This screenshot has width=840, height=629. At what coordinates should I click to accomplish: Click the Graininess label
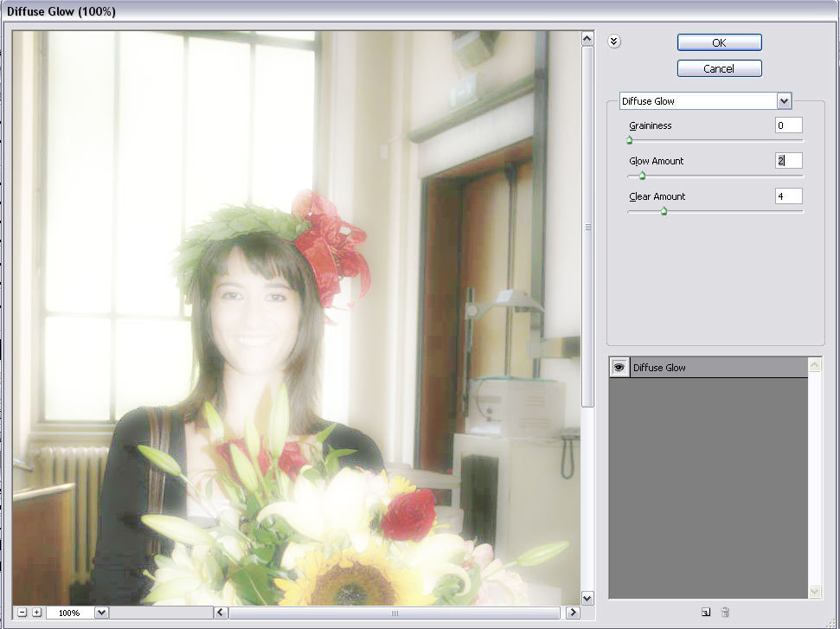pyautogui.click(x=651, y=126)
